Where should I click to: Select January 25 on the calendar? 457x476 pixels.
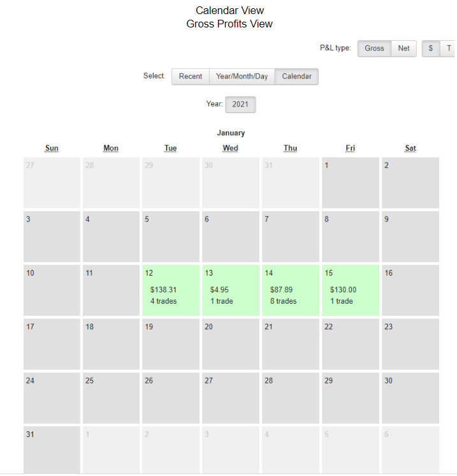111,397
